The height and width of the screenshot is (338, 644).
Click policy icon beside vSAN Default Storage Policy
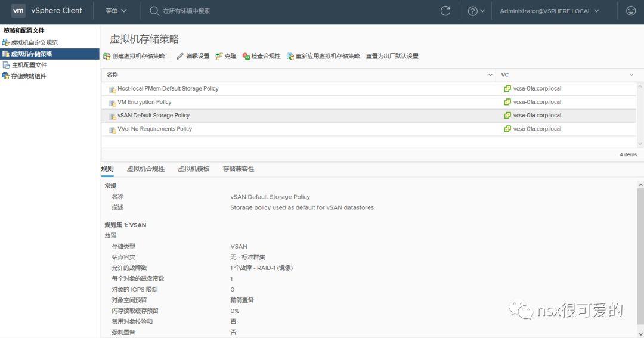(112, 116)
